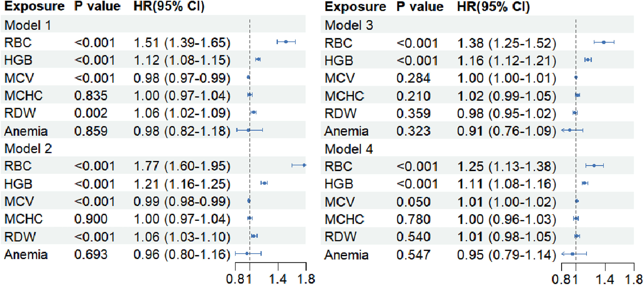Viewport: 644px width, 285px height.
Task: Click the left panel's Exposure column header
Action: pos(35,6)
